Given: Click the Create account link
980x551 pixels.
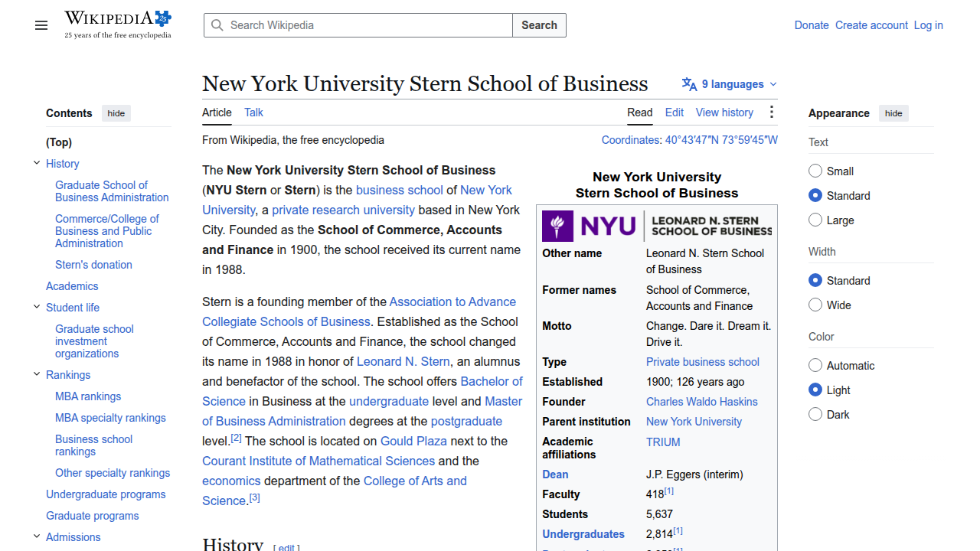Looking at the screenshot, I should coord(871,25).
